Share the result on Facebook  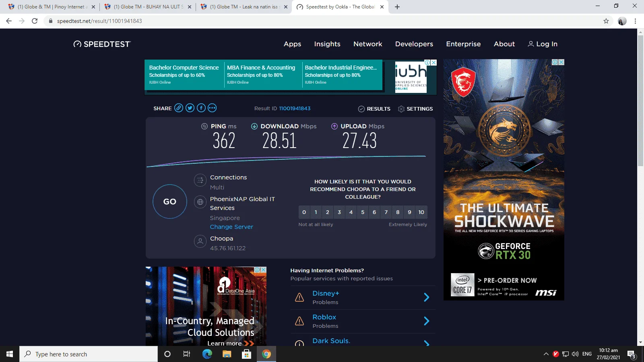pos(201,108)
